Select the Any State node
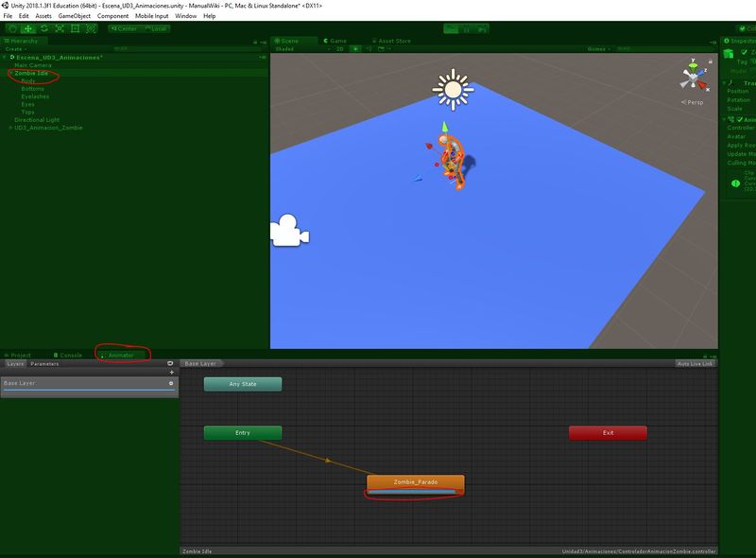This screenshot has width=756, height=558. pos(243,384)
